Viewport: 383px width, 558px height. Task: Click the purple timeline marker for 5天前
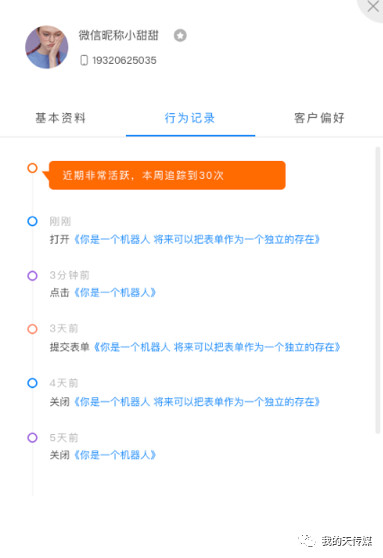pos(32,437)
